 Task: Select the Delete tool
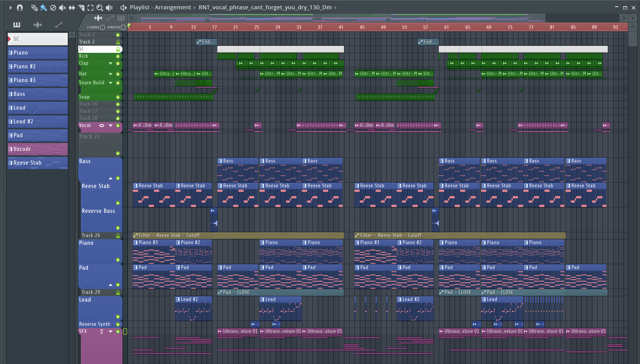pos(53,8)
